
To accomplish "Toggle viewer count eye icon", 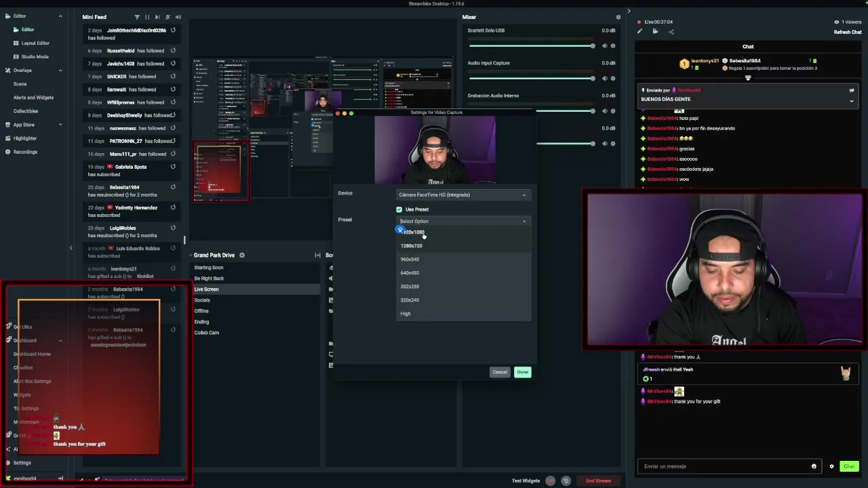I will coord(836,22).
